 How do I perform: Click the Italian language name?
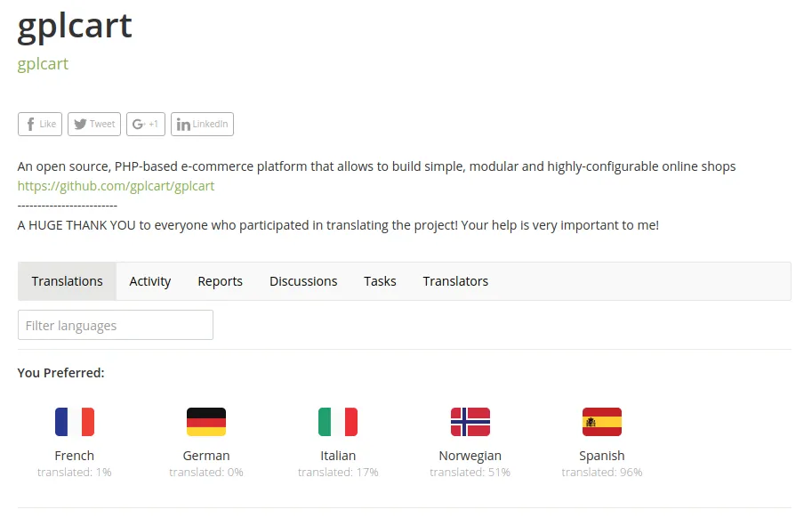338,456
